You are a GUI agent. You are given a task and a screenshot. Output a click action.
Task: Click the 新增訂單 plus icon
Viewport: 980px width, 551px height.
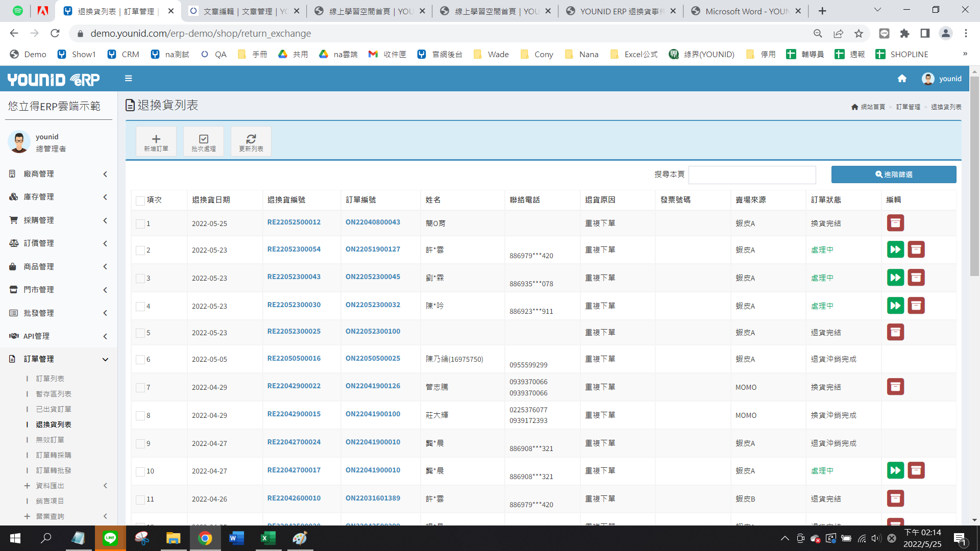click(x=156, y=139)
